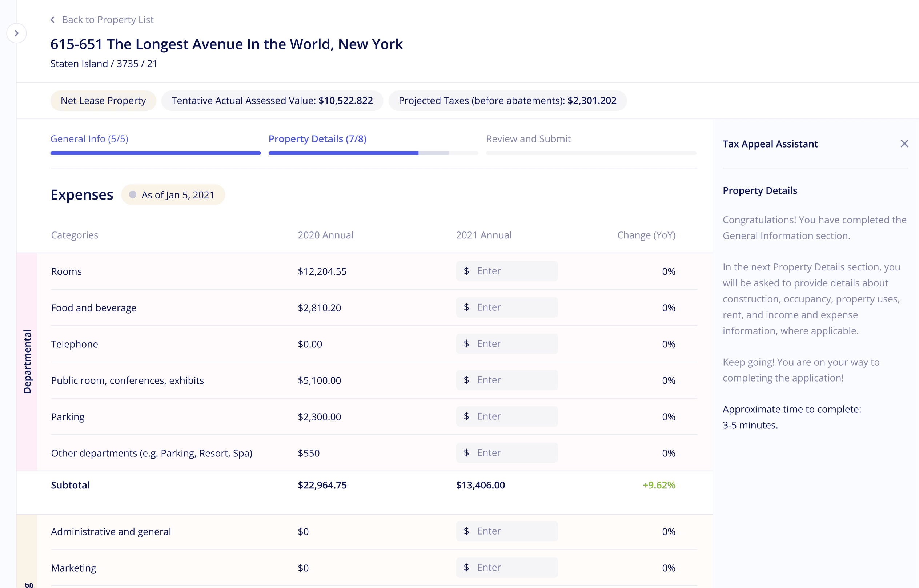Click the Administrative and general 2021 input
Image resolution: width=919 pixels, height=588 pixels.
point(507,531)
